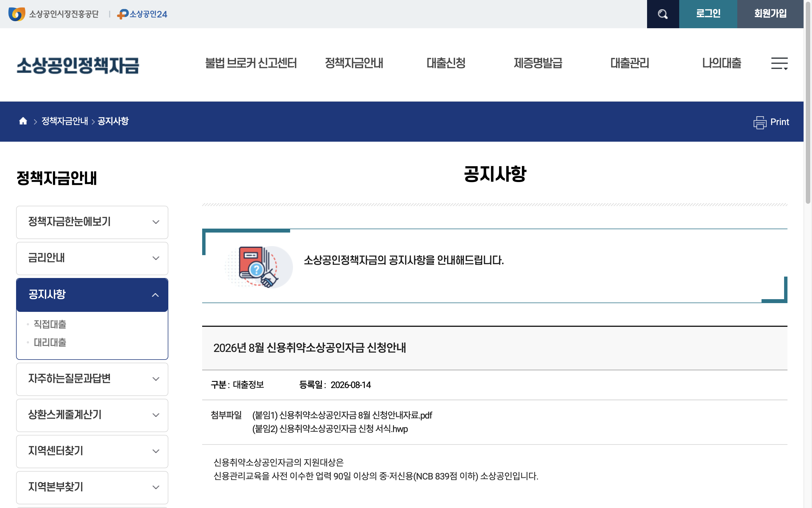
Task: Click the notice book illustration
Action: [258, 267]
